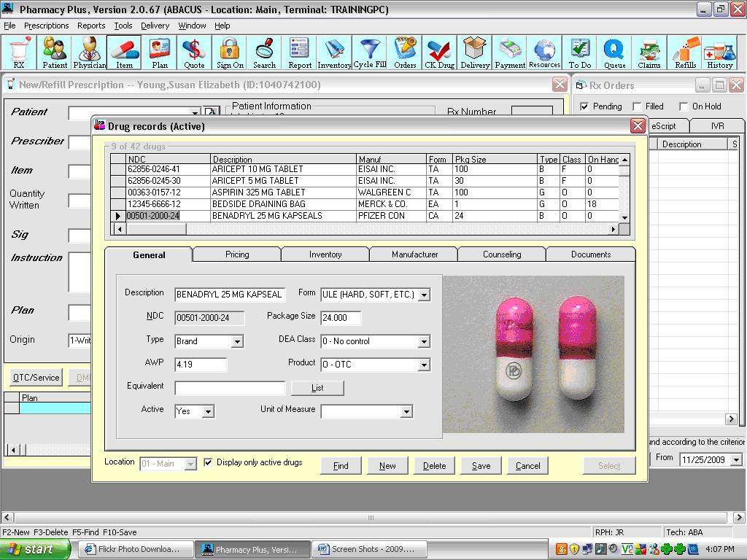Click the OTC/Service button
This screenshot has height=560, width=747.
36,378
